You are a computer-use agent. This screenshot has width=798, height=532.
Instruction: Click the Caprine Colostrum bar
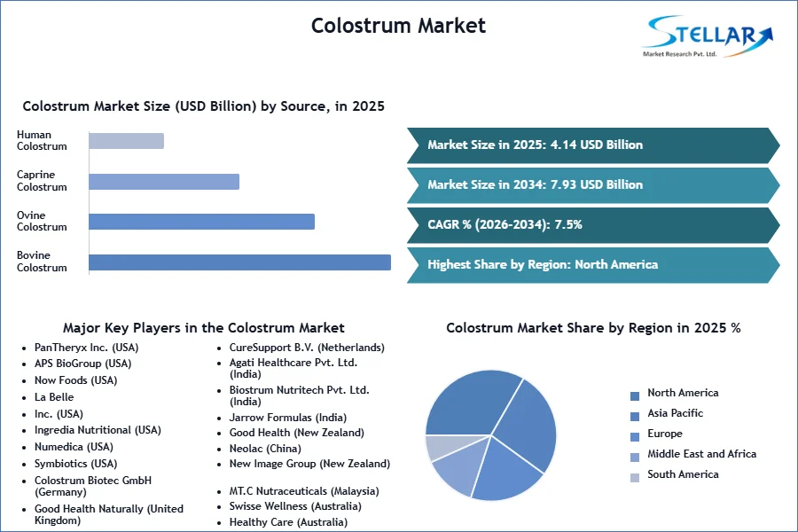point(164,182)
